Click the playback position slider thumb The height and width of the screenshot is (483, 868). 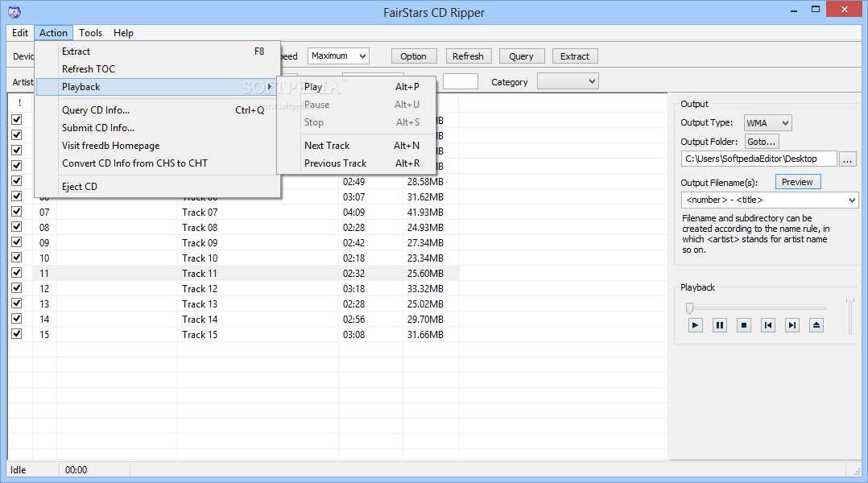click(690, 308)
